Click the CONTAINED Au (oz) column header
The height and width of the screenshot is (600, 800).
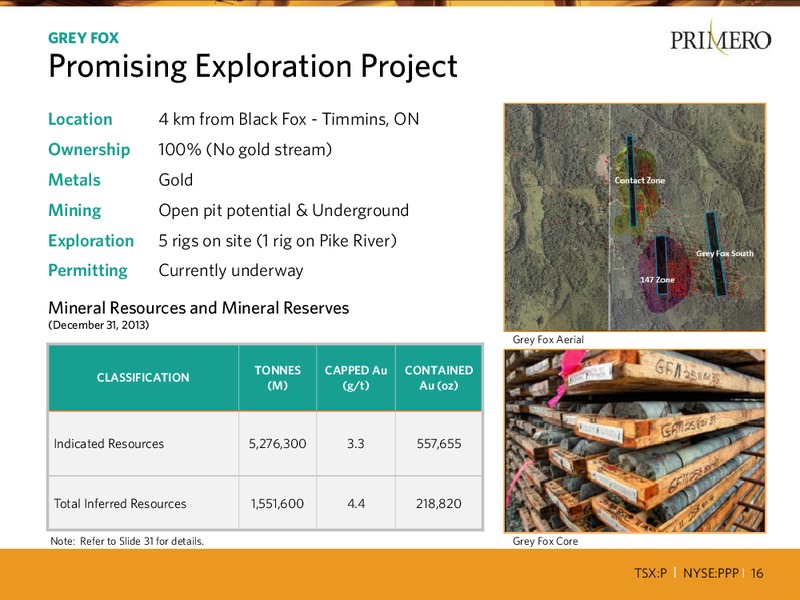(x=439, y=378)
